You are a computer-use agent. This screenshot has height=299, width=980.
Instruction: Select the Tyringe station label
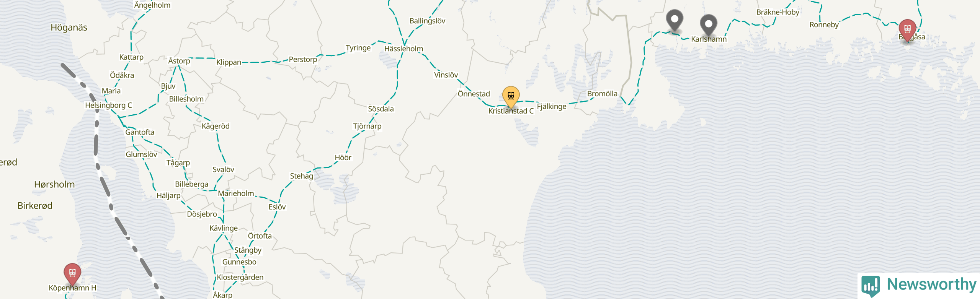pos(358,48)
